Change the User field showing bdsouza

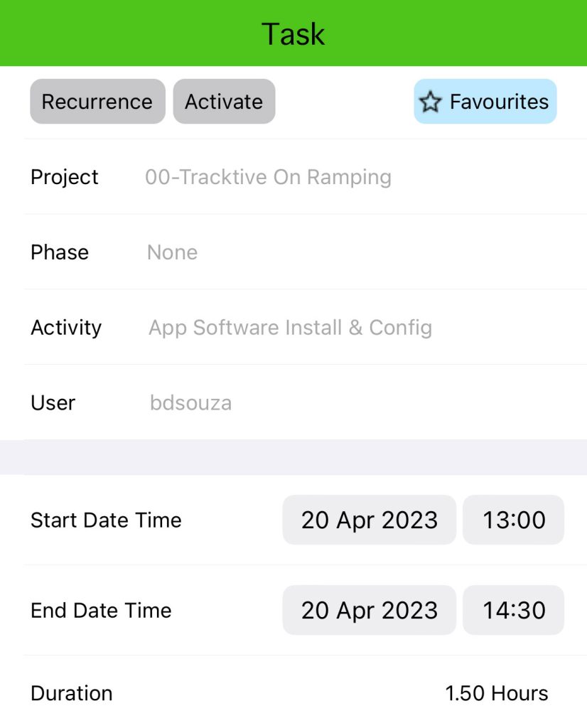click(x=191, y=403)
